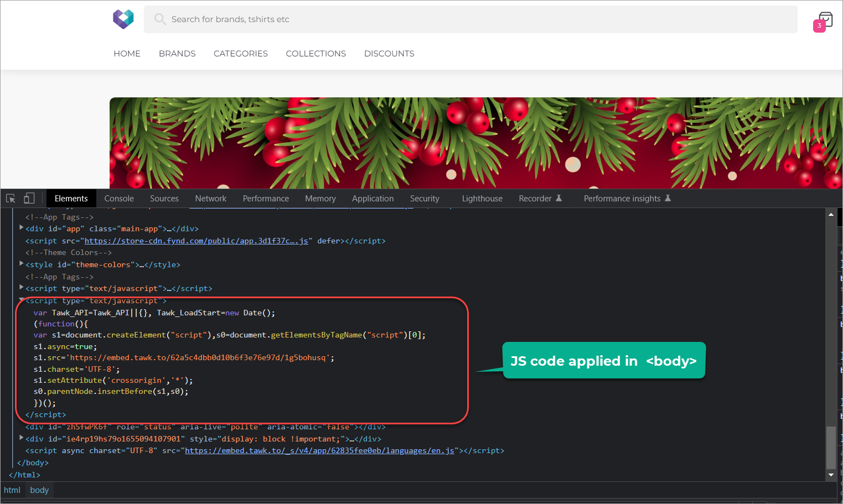Viewport: 843px width, 504px height.
Task: Open the embed.tawk.to languages/en.js link
Action: pyautogui.click(x=319, y=450)
